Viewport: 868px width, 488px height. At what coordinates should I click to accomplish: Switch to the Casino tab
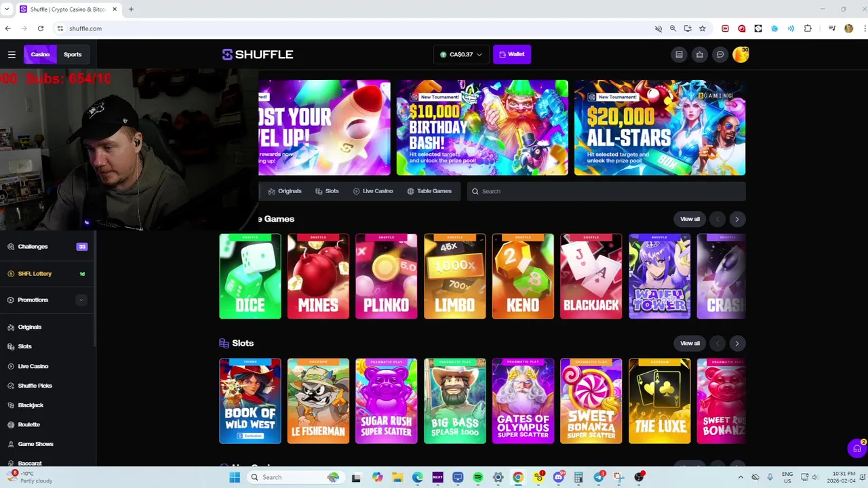[x=40, y=54]
